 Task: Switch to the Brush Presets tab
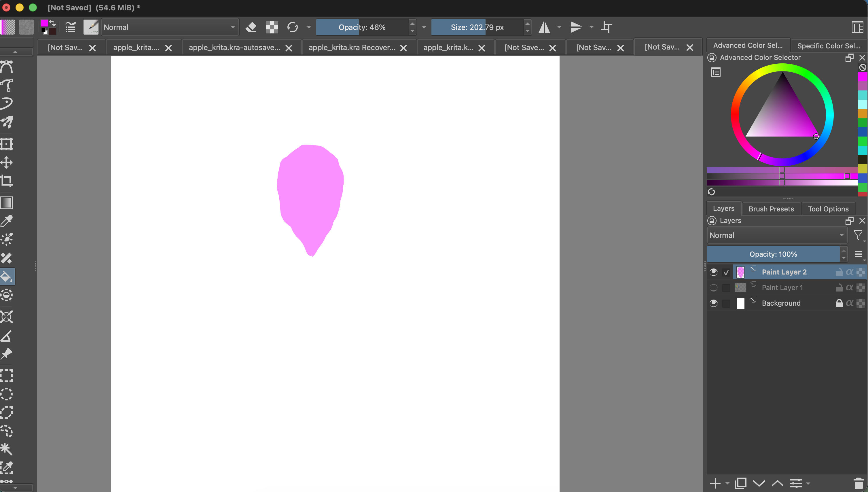click(x=771, y=209)
